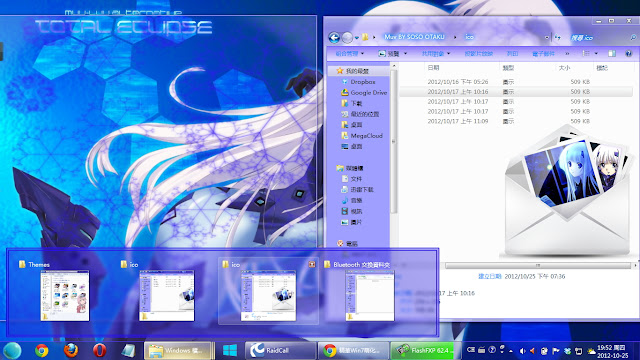Toggle the preview pane button

[612, 53]
